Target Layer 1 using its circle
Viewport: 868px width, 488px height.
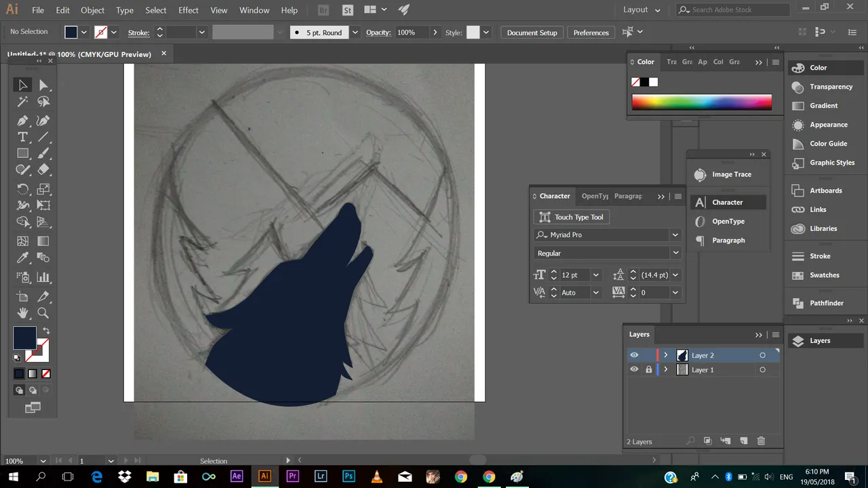pyautogui.click(x=762, y=369)
